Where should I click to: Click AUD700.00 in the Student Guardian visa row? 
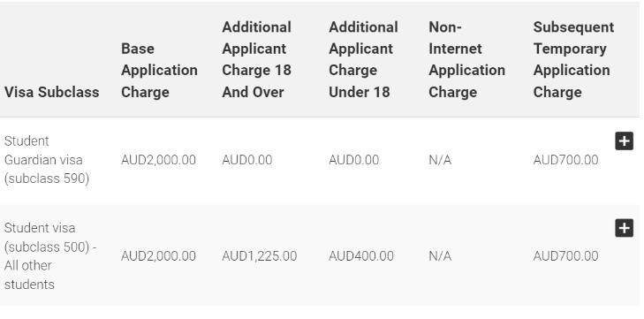(x=566, y=160)
